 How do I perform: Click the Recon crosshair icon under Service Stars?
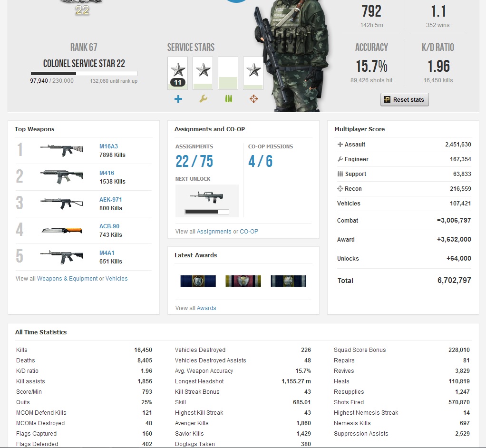tap(253, 99)
